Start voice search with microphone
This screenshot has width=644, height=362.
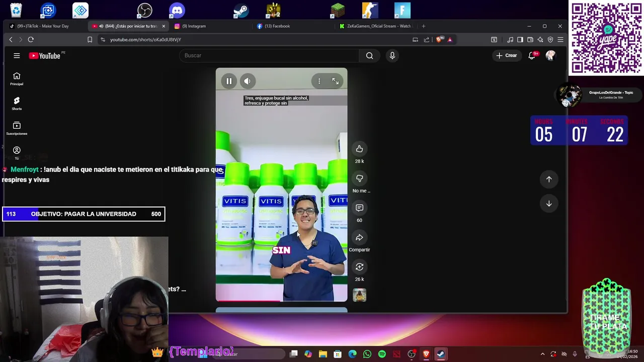coord(392,55)
